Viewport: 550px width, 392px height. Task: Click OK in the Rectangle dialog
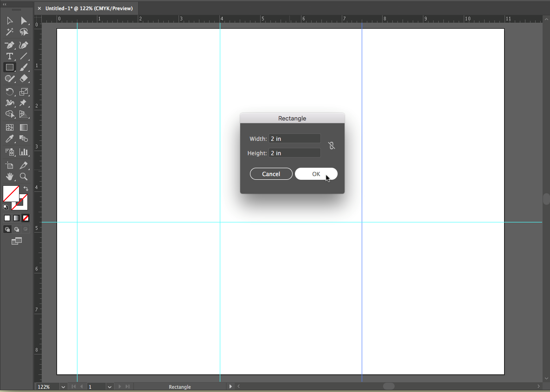316,174
